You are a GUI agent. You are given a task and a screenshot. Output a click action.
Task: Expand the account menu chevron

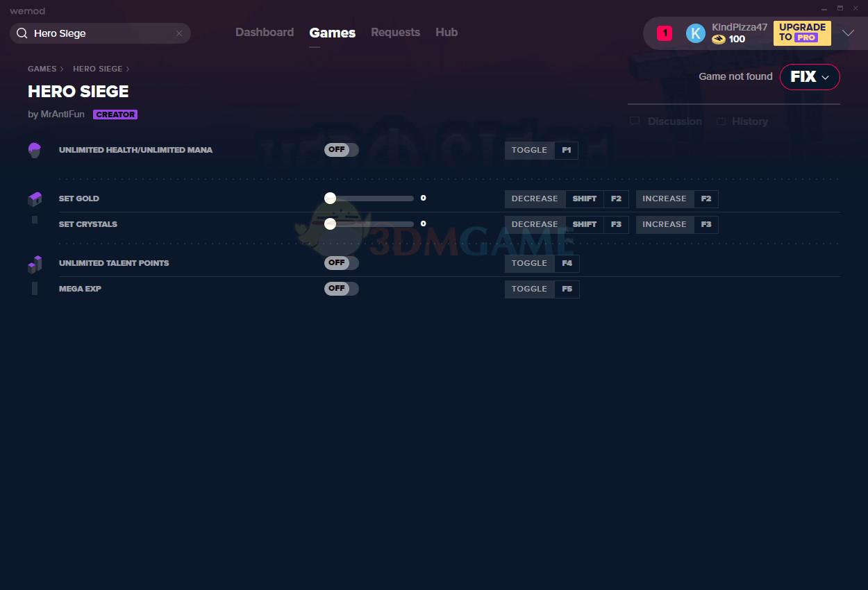[x=848, y=33]
